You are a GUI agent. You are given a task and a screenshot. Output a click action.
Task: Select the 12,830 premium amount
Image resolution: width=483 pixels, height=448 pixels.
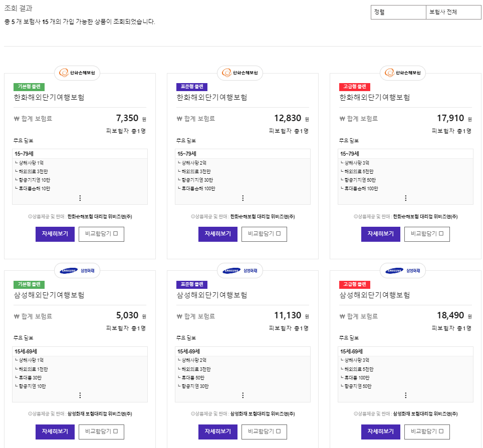pos(288,118)
